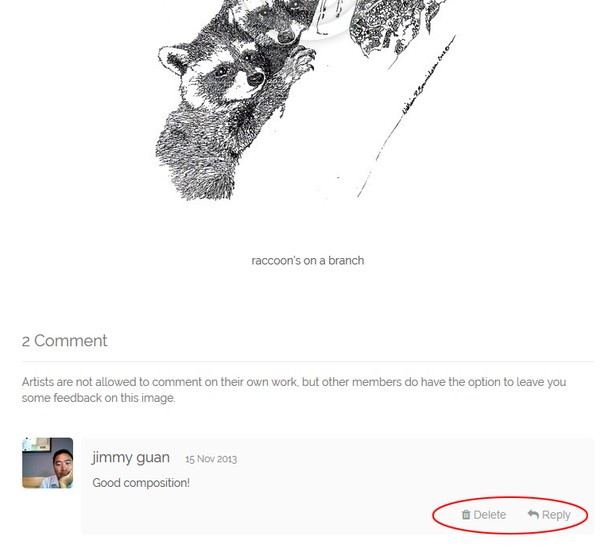Click the artists not allowed notice text

[294, 390]
